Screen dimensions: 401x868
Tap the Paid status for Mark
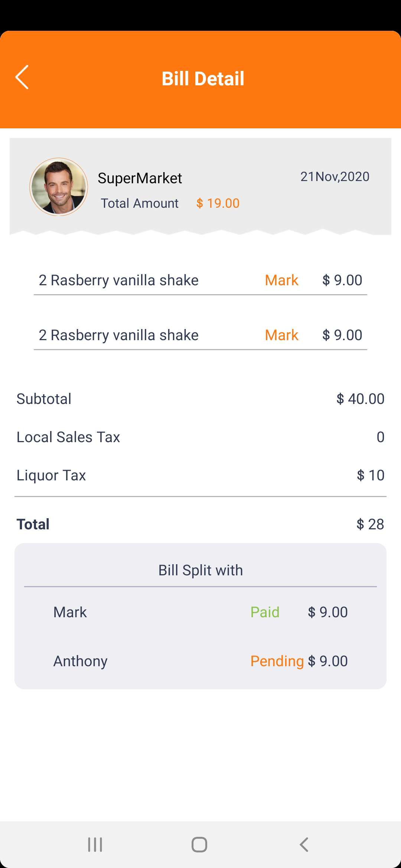[265, 612]
